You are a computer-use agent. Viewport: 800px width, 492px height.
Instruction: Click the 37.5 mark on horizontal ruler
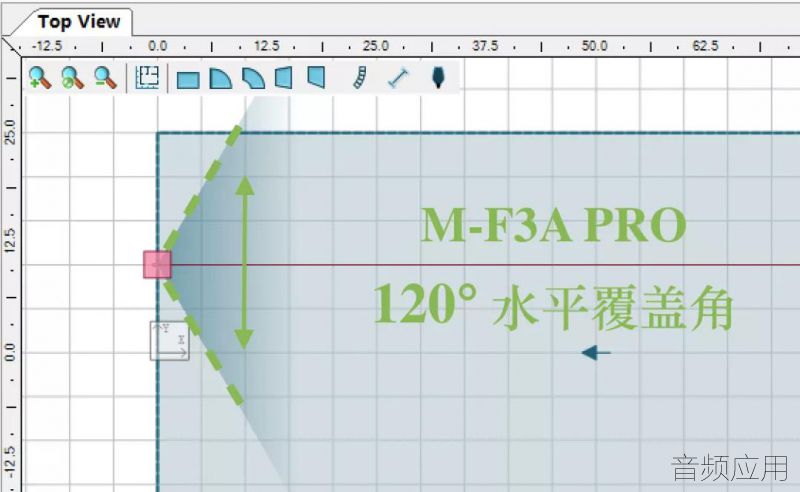click(485, 46)
